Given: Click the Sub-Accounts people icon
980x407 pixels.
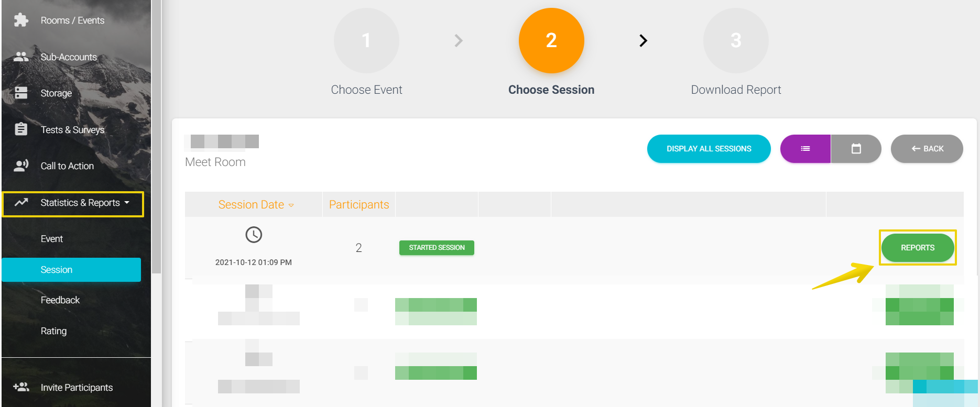Looking at the screenshot, I should tap(21, 57).
